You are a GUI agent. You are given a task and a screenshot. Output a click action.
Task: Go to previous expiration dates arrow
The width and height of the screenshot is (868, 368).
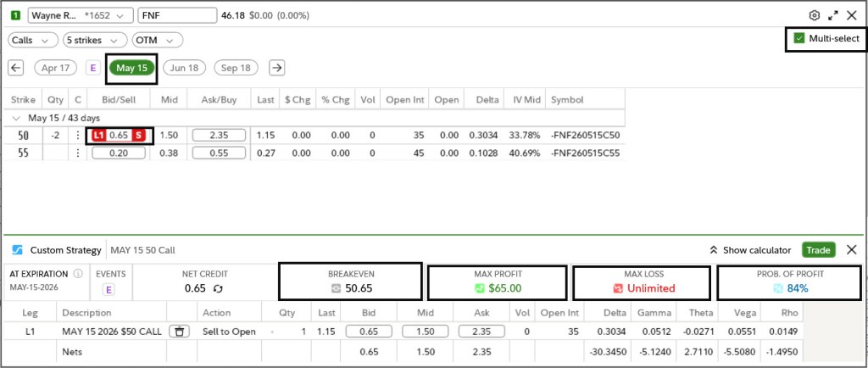click(x=16, y=68)
